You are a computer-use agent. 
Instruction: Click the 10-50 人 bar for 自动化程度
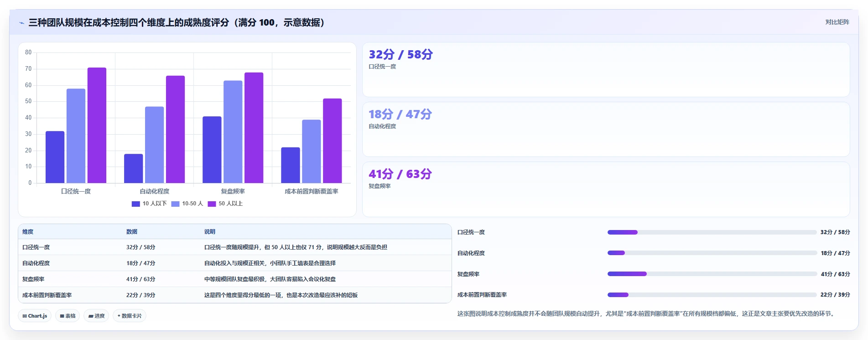(x=154, y=145)
